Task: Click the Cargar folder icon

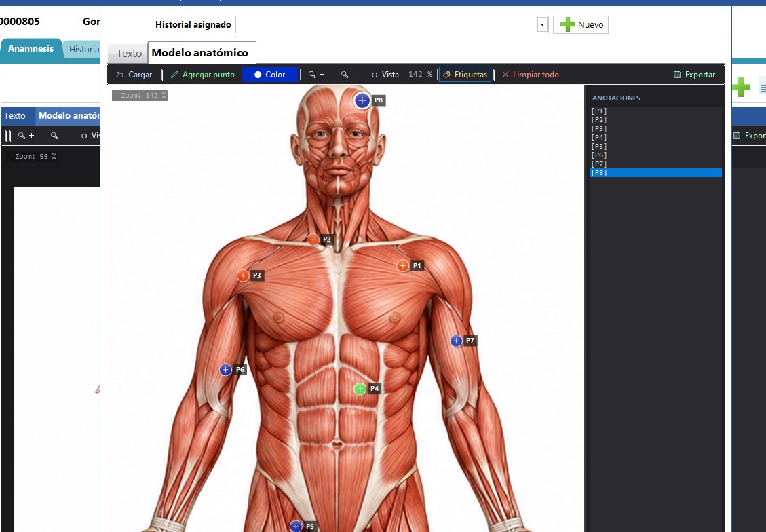Action: click(120, 75)
